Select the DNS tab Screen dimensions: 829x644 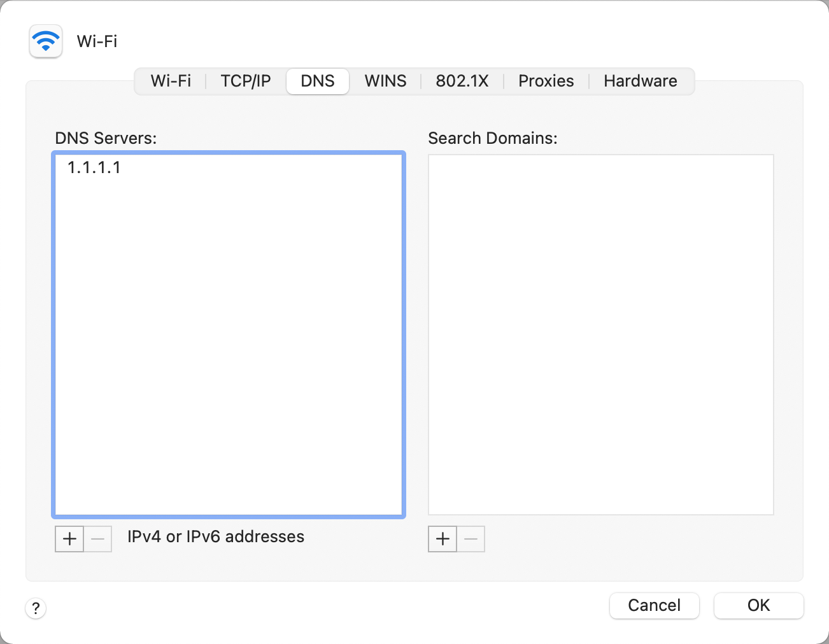click(x=318, y=81)
